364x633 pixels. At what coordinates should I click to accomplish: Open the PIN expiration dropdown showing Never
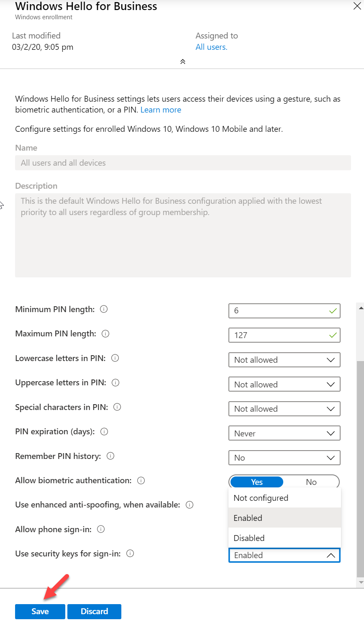click(x=285, y=433)
